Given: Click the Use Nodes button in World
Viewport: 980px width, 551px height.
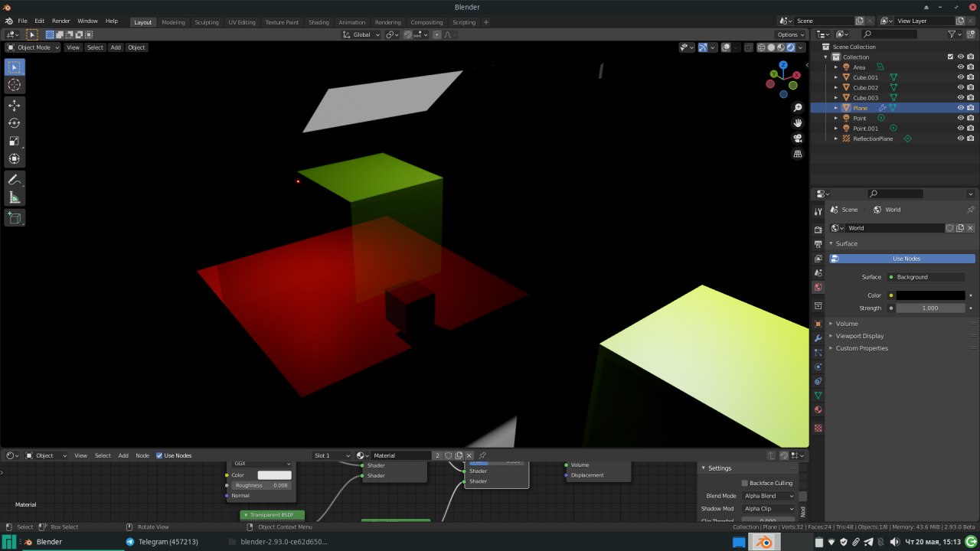Looking at the screenshot, I should coord(902,259).
